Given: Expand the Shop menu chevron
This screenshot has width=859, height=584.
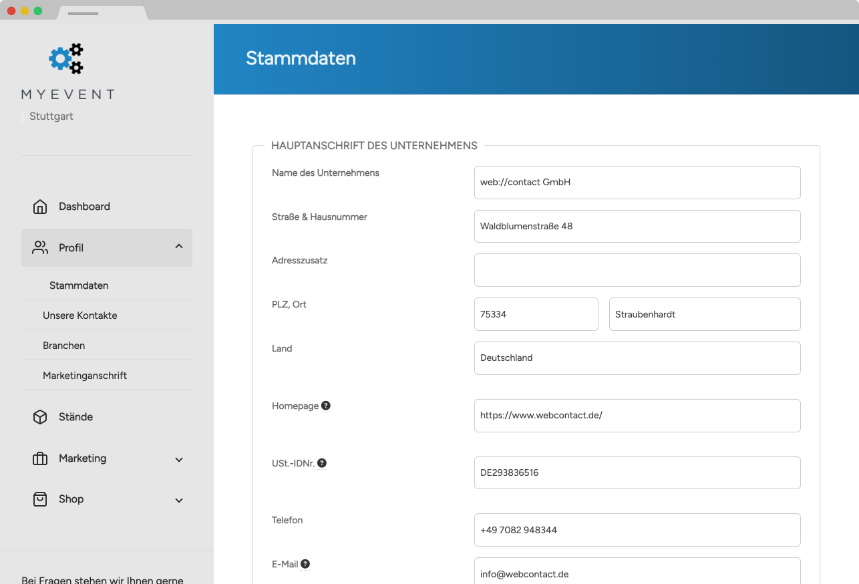Looking at the screenshot, I should point(179,500).
